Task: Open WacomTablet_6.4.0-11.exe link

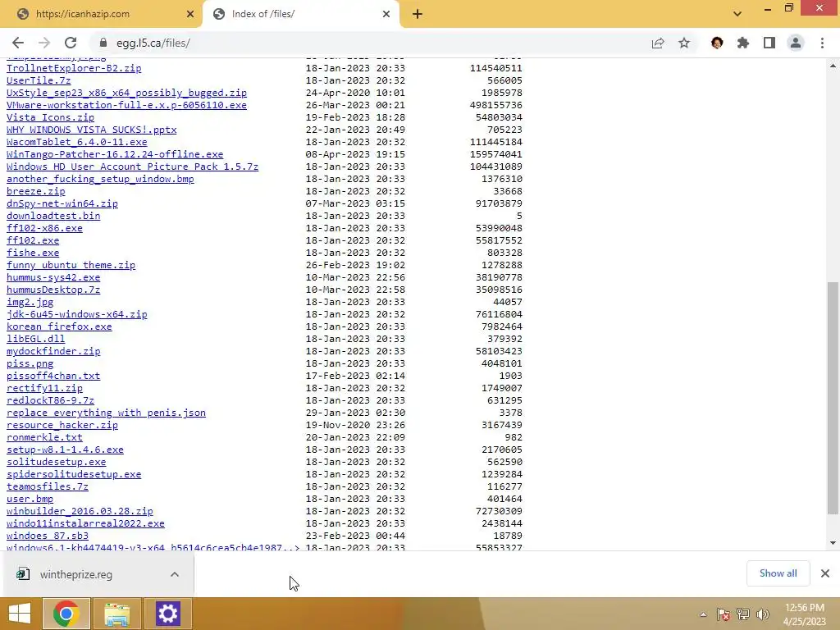Action: (x=76, y=142)
